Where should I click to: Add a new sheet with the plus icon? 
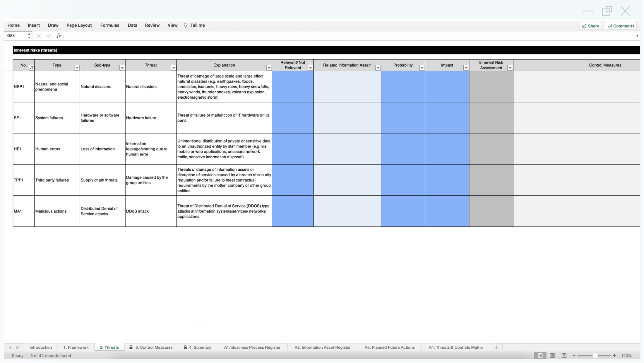point(496,347)
